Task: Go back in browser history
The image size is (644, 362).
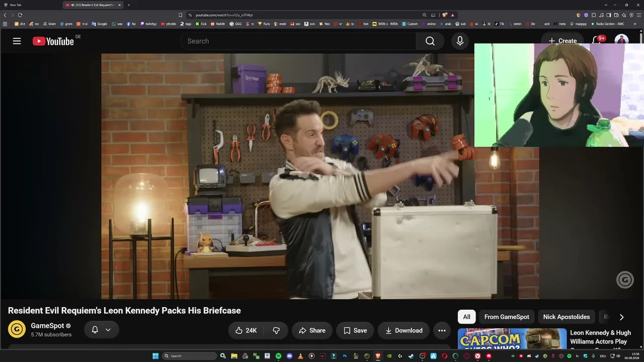Action: click(6, 15)
